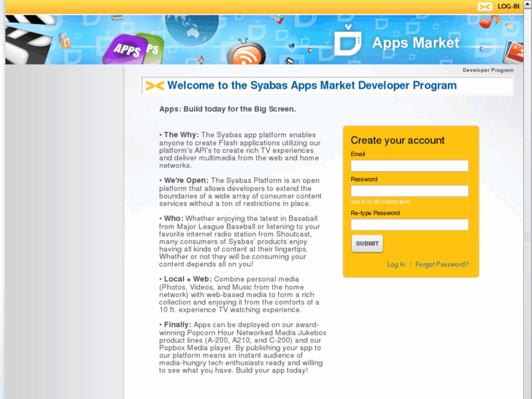Click the globe image in banner
This screenshot has width=532, height=399.
click(192, 31)
